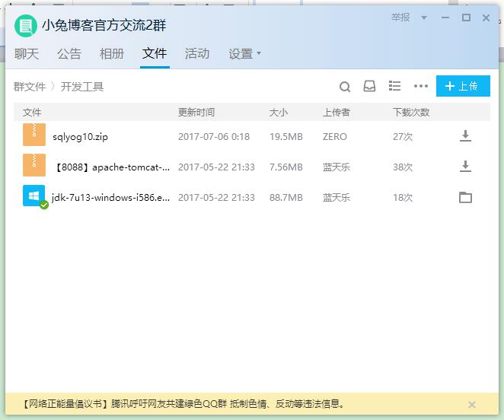This screenshot has height=420, width=504.
Task: Click the 下载次数 column header
Action: point(411,112)
